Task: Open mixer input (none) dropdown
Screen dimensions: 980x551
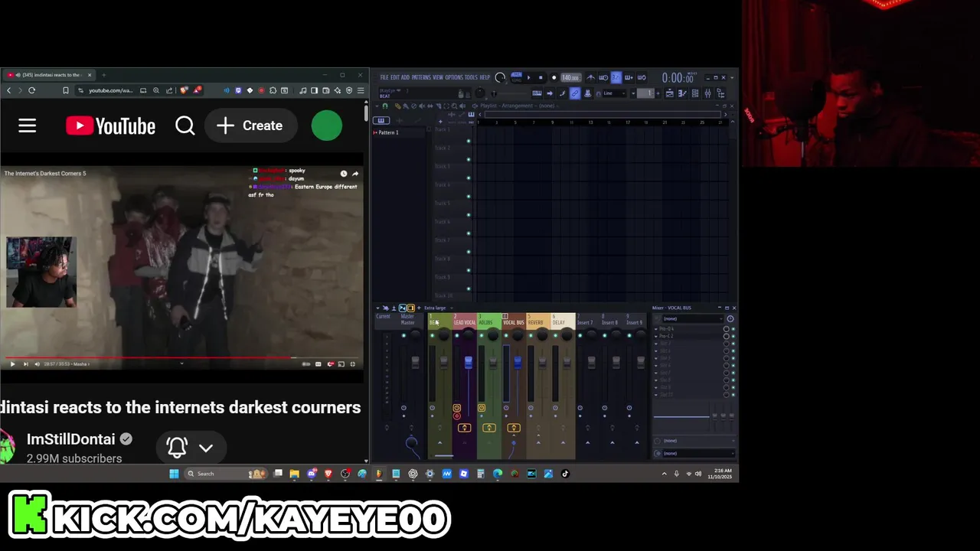Action: [693, 318]
